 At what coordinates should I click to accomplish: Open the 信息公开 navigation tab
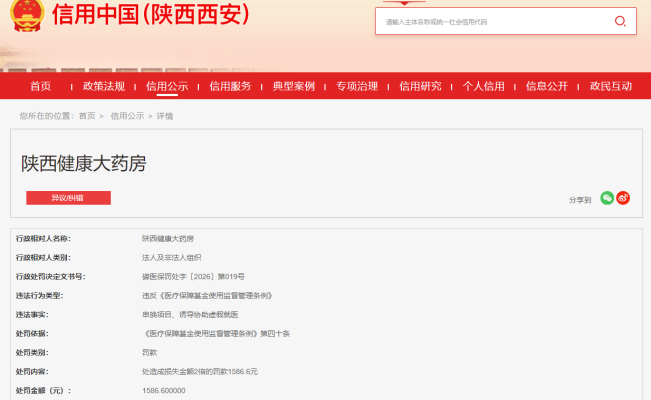tap(547, 86)
